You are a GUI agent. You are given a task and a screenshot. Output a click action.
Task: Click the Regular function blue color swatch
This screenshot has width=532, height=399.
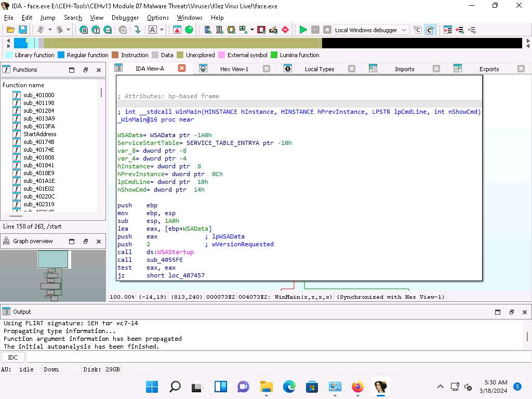tap(61, 55)
